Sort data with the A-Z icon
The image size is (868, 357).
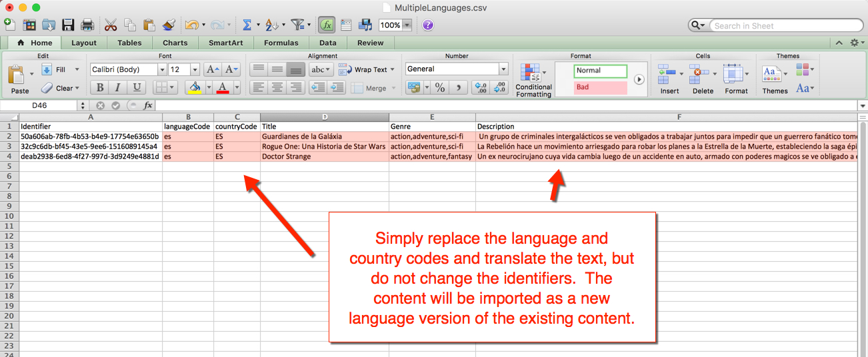(x=271, y=25)
